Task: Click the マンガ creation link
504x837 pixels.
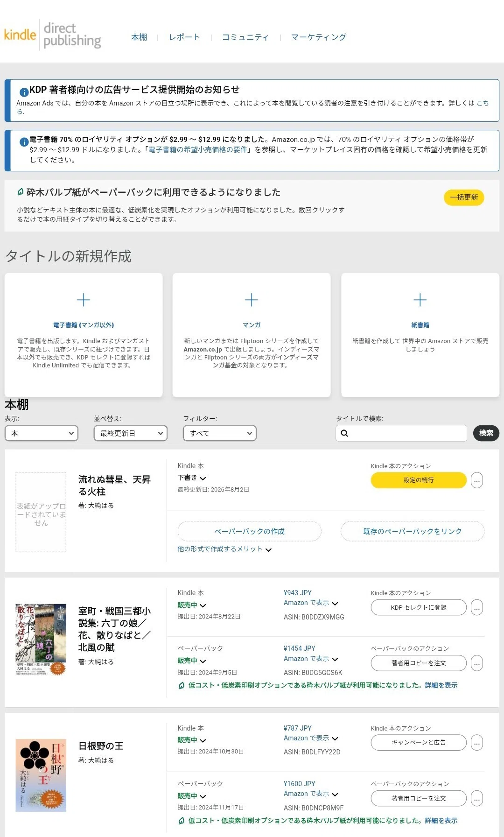Action: coord(252,325)
